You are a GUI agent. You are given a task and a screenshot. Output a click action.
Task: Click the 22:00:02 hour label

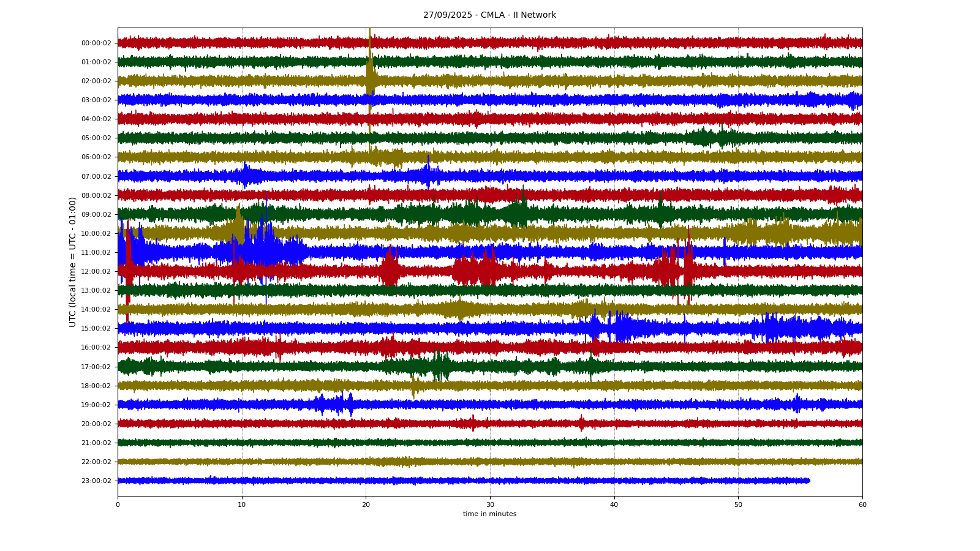click(96, 462)
